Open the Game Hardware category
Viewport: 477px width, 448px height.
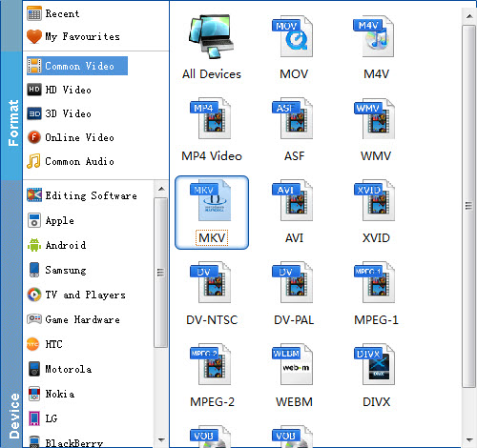[73, 319]
